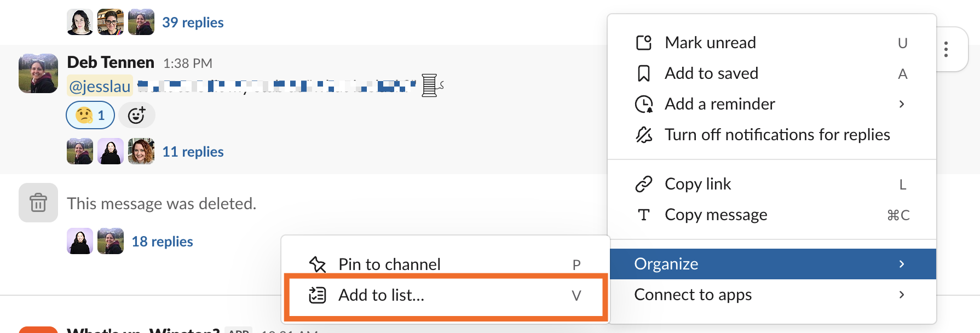The image size is (980, 333).
Task: Click the Copy message T icon
Action: pos(644,215)
